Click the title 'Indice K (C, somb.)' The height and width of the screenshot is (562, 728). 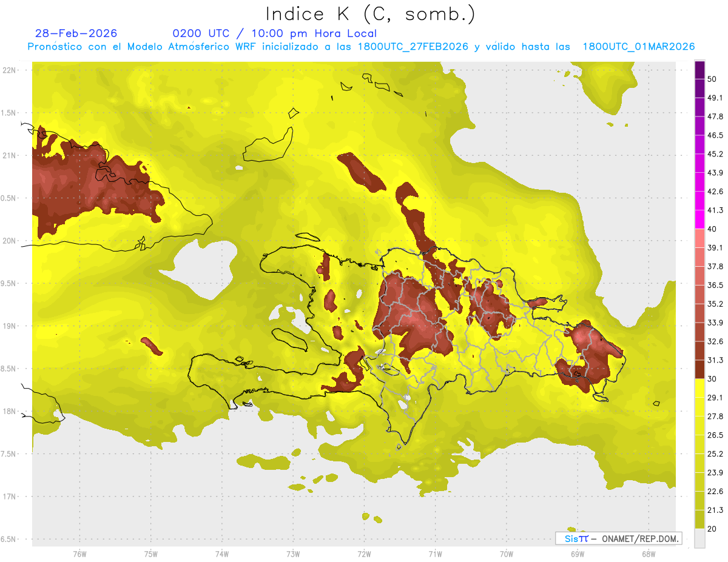tap(370, 14)
